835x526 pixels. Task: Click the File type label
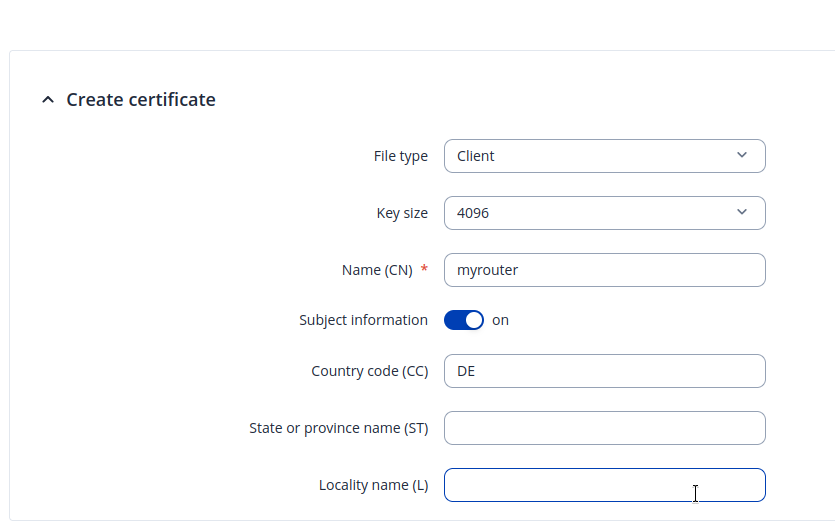tap(400, 156)
